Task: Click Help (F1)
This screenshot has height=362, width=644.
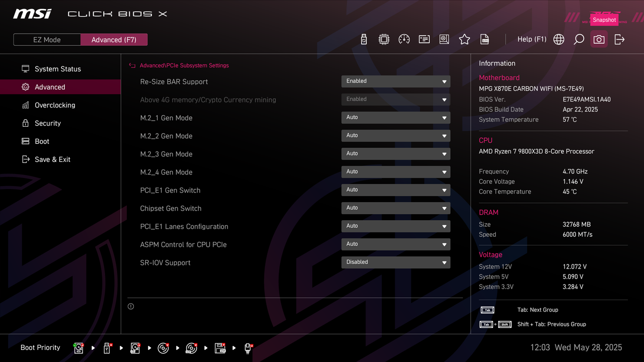Action: [x=532, y=39]
